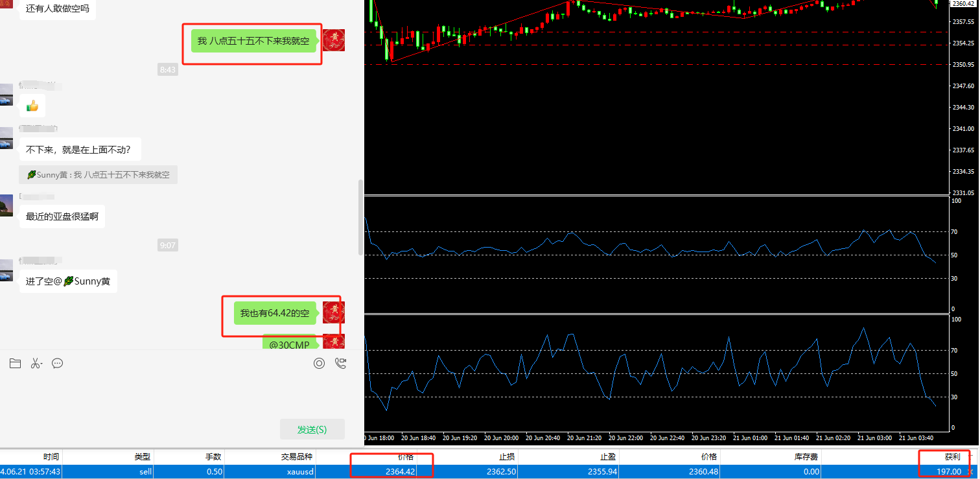
Task: Select the scissors screenshot tool
Action: (34, 364)
